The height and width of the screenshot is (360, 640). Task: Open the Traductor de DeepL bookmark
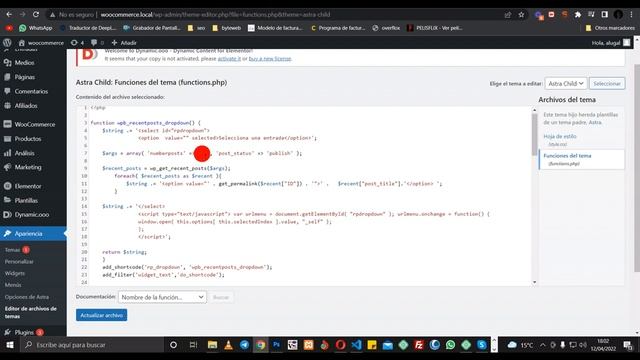coord(88,28)
